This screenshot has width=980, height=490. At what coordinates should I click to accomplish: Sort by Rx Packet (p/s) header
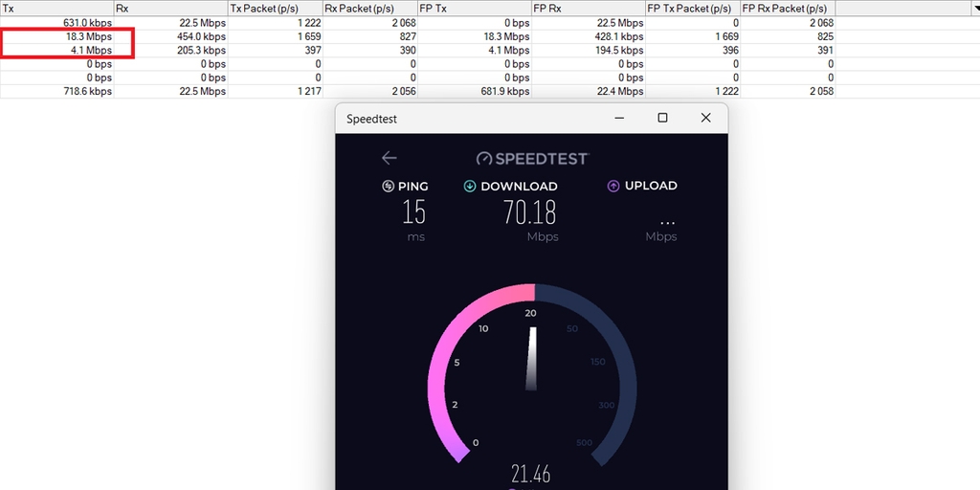370,9
